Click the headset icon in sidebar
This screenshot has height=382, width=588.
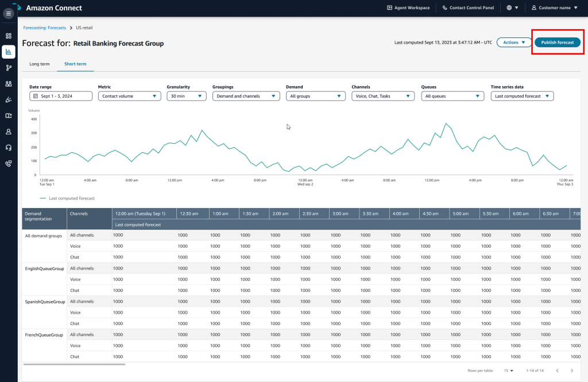coord(9,147)
